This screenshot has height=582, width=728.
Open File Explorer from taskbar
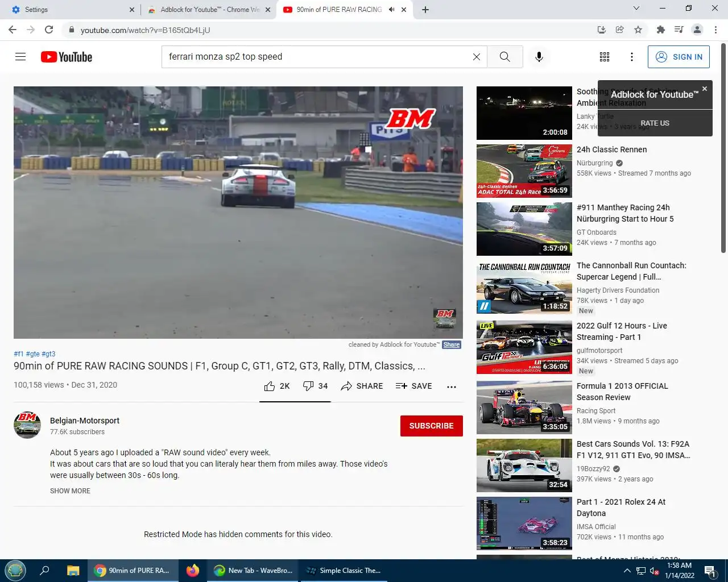coord(73,570)
